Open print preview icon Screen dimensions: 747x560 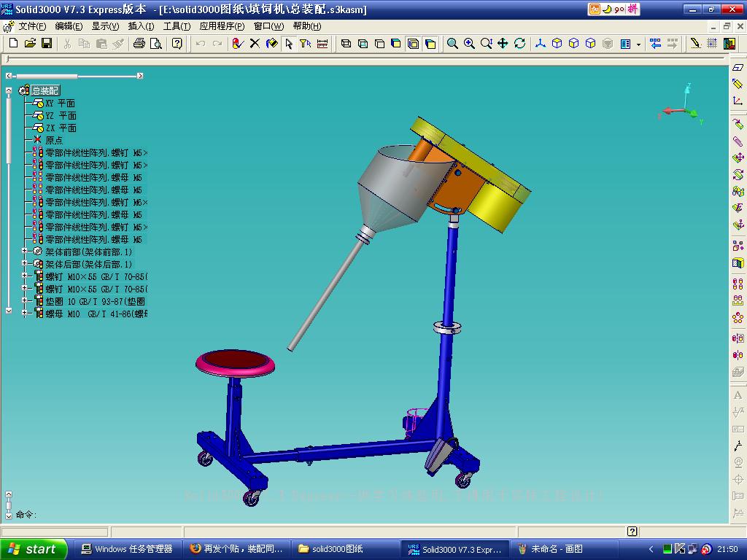(156, 43)
